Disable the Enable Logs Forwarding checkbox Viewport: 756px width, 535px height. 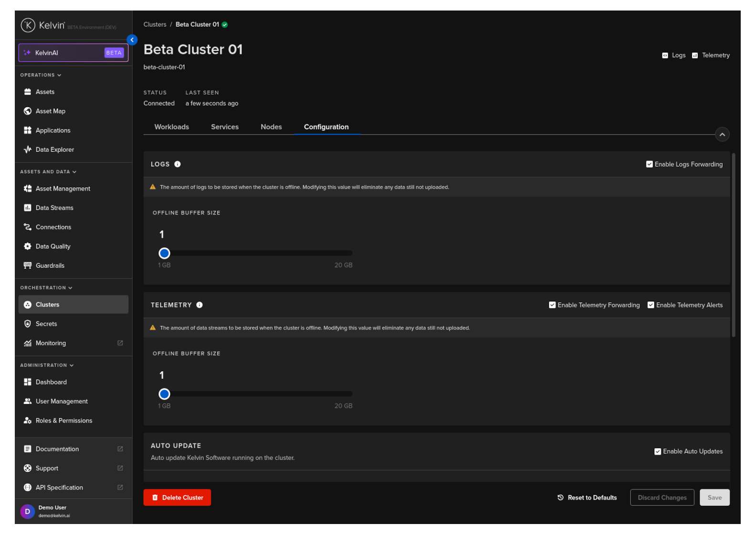tap(650, 164)
